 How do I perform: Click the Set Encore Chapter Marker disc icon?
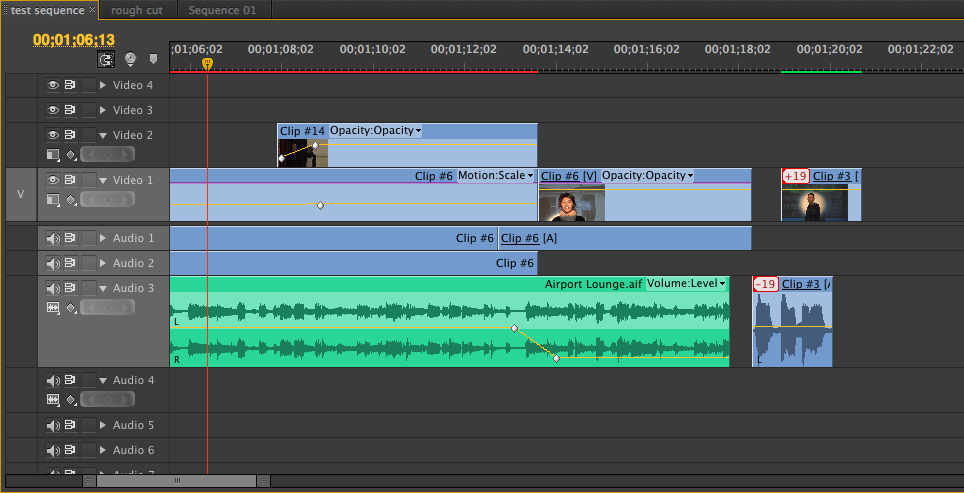pyautogui.click(x=130, y=59)
